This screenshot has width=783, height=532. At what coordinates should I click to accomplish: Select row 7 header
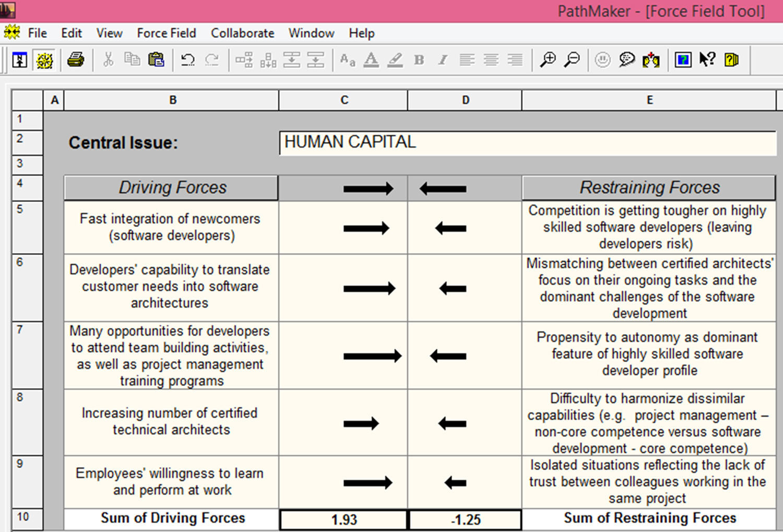(27, 355)
